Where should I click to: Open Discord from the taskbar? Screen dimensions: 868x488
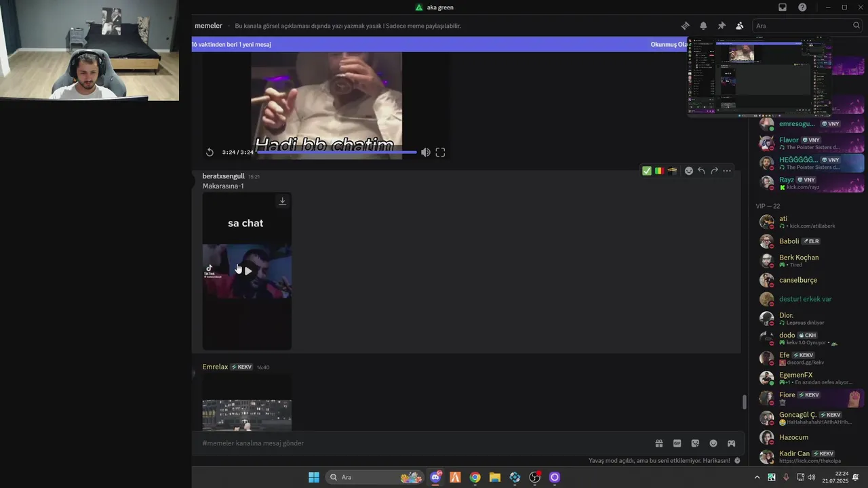tap(435, 477)
